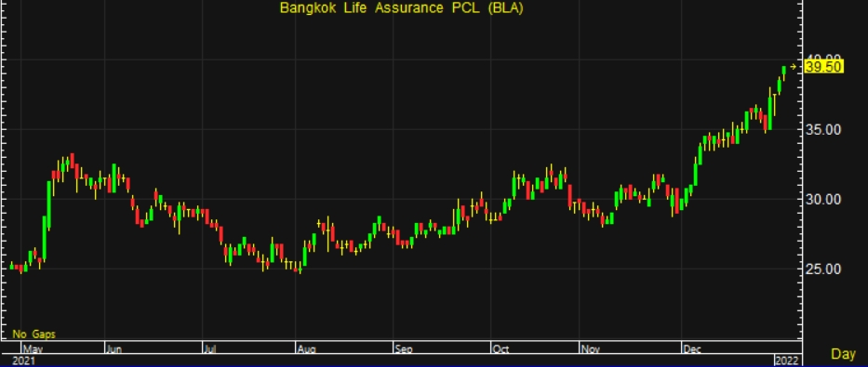Screen dimensions: 868x367
Task: Select the highlighted 39.50 last price label
Action: [x=823, y=67]
